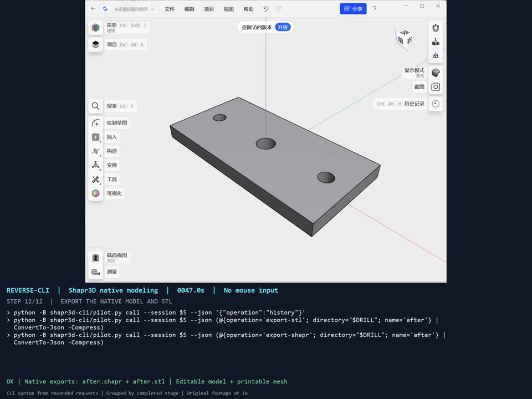Open the 编辑 menu
This screenshot has height=399, width=532.
189,9
